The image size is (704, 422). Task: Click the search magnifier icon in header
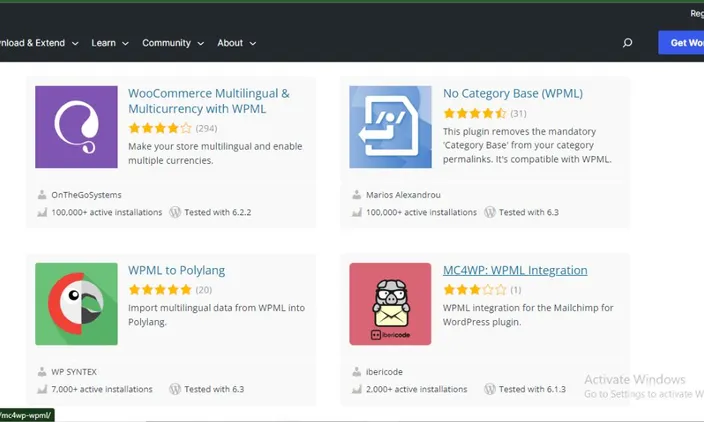click(627, 43)
